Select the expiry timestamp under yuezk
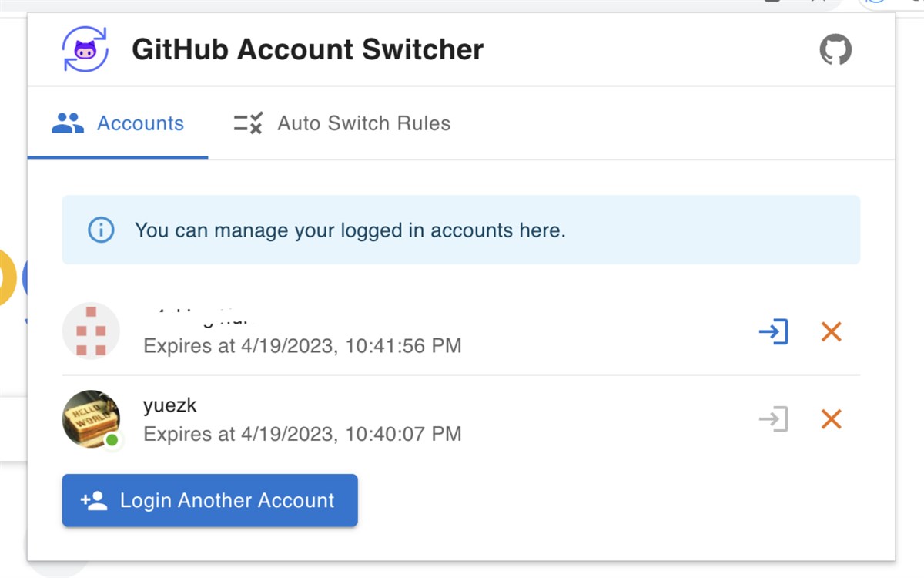924x578 pixels. [302, 433]
